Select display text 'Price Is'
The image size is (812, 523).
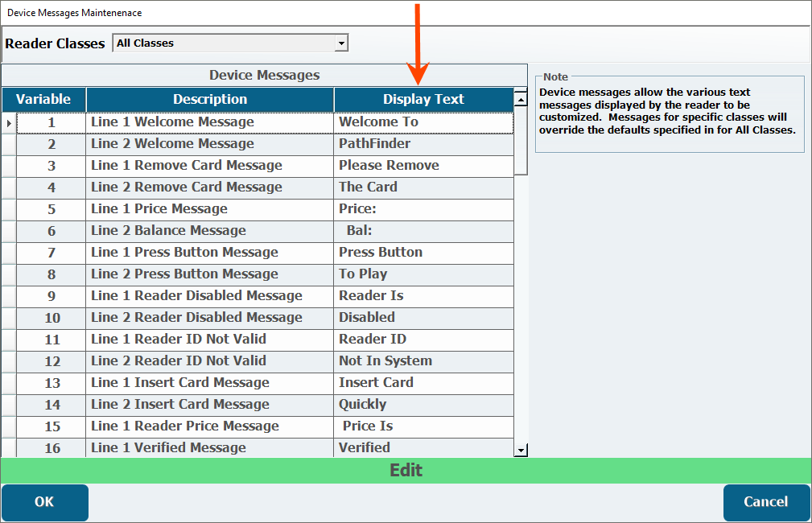point(368,426)
